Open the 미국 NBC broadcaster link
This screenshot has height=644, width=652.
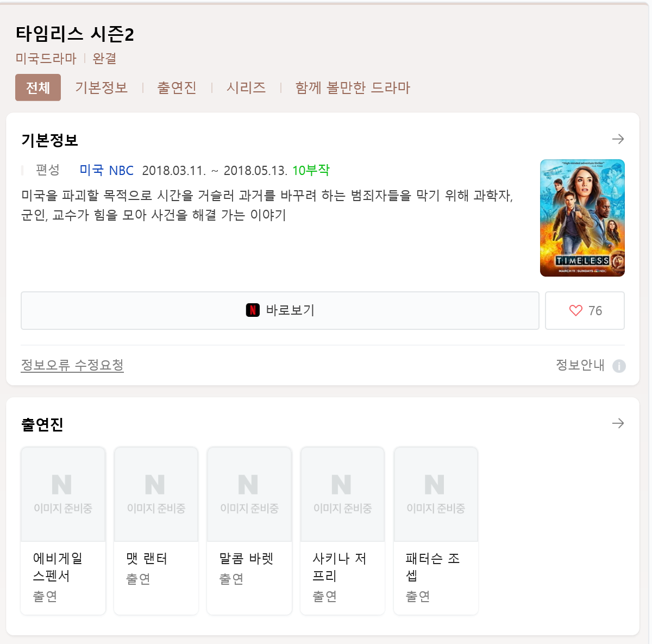tap(106, 170)
